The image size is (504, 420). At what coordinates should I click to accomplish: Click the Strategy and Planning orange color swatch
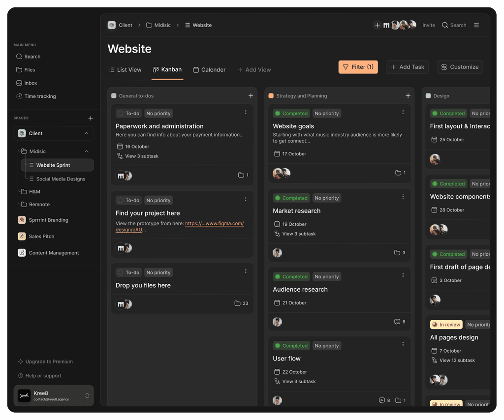point(271,96)
